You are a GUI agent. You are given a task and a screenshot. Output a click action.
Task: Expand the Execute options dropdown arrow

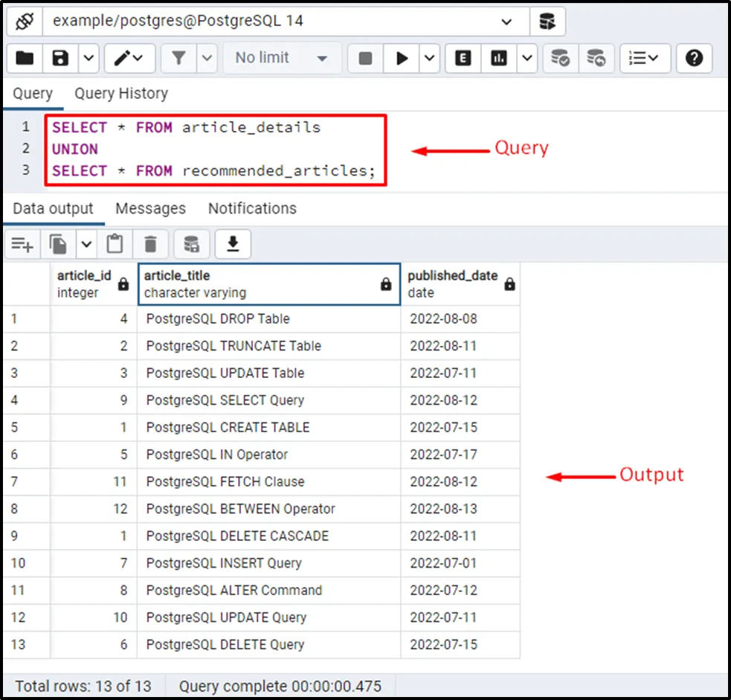pyautogui.click(x=430, y=58)
